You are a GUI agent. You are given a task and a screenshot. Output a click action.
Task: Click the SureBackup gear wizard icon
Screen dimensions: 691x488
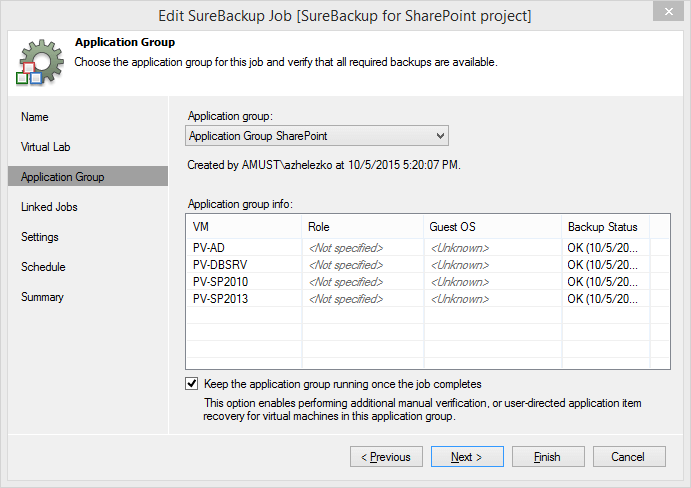coord(40,62)
